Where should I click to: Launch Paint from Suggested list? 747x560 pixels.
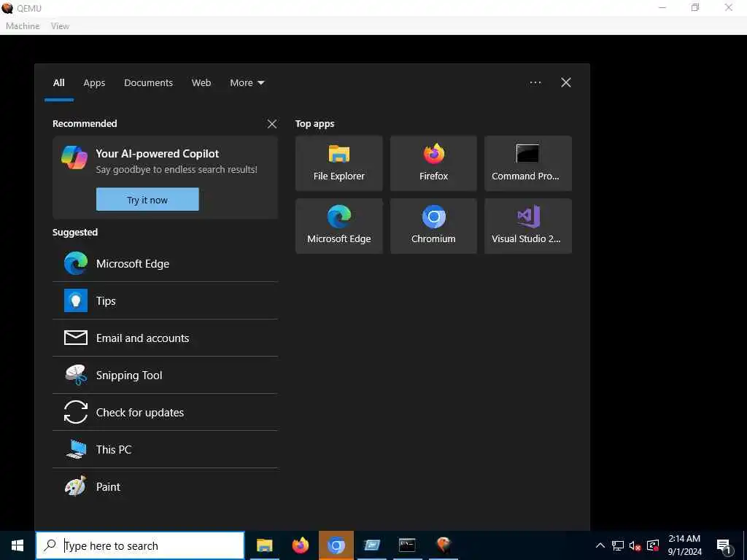[x=165, y=486]
